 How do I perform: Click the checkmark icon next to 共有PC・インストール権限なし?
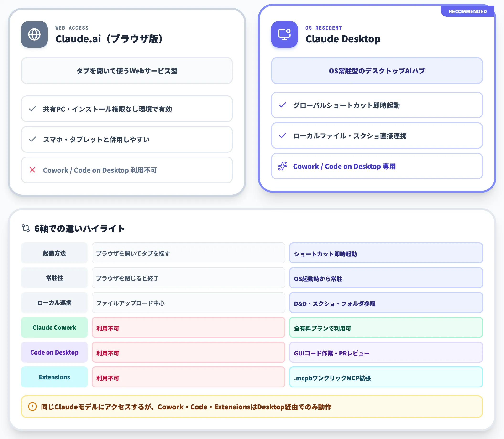point(33,109)
